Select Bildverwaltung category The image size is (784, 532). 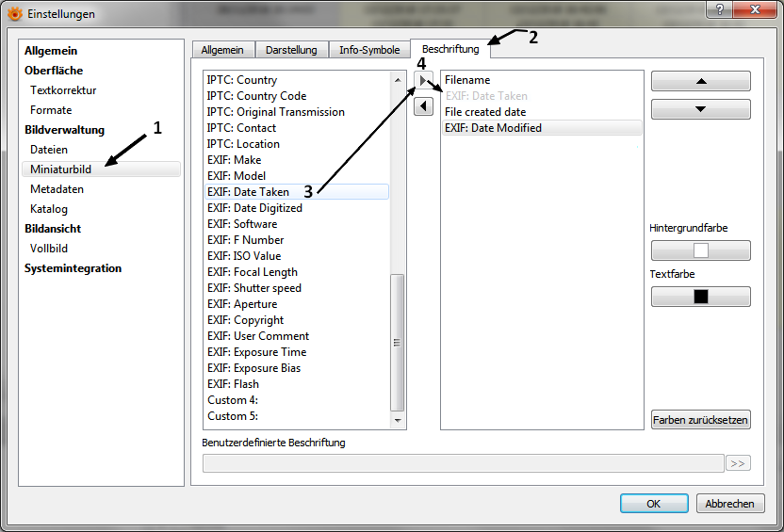coord(64,130)
